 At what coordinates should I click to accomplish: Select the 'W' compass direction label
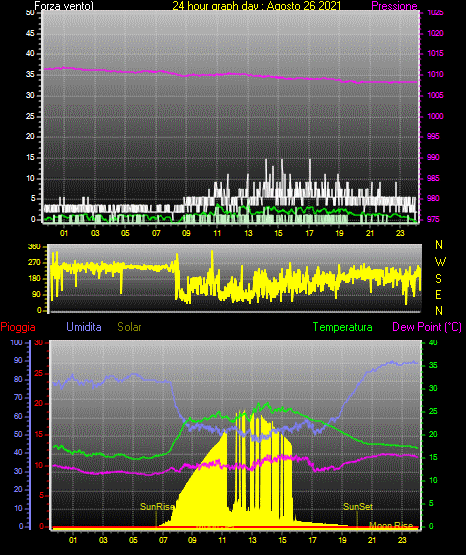click(440, 262)
